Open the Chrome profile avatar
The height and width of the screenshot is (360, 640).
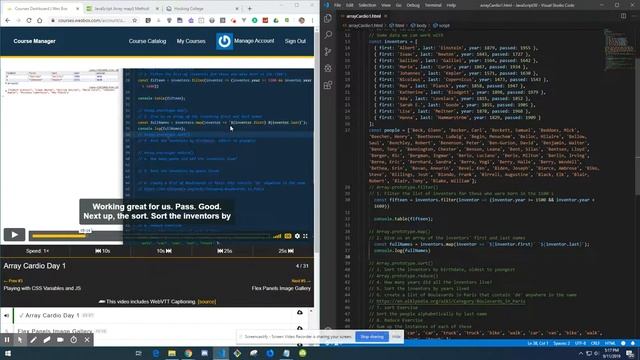coord(302,20)
